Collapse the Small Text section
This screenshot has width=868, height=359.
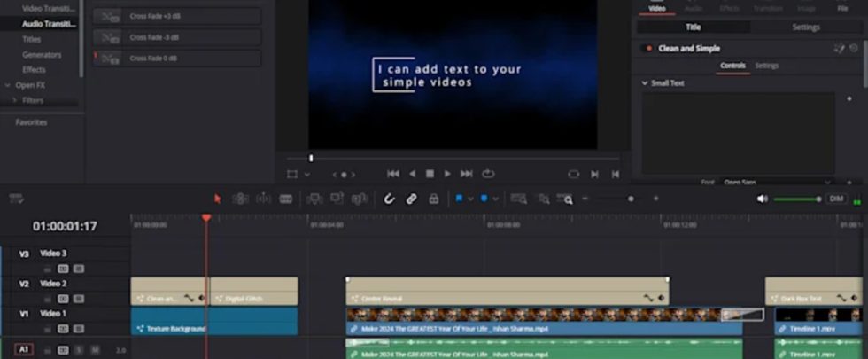(645, 83)
